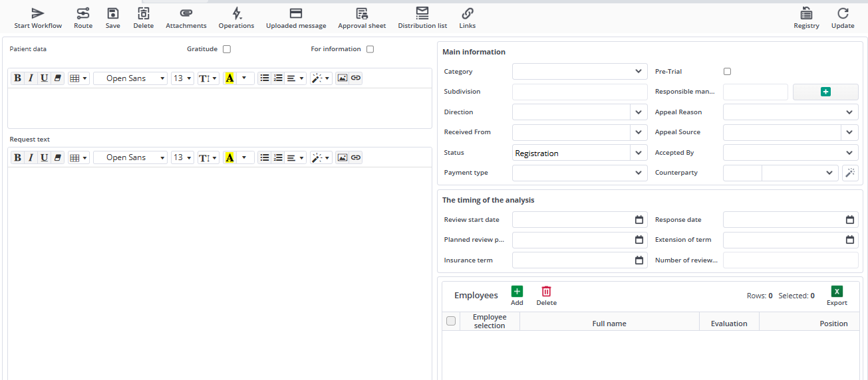
Task: Open Attachments paperclip icon
Action: click(186, 13)
